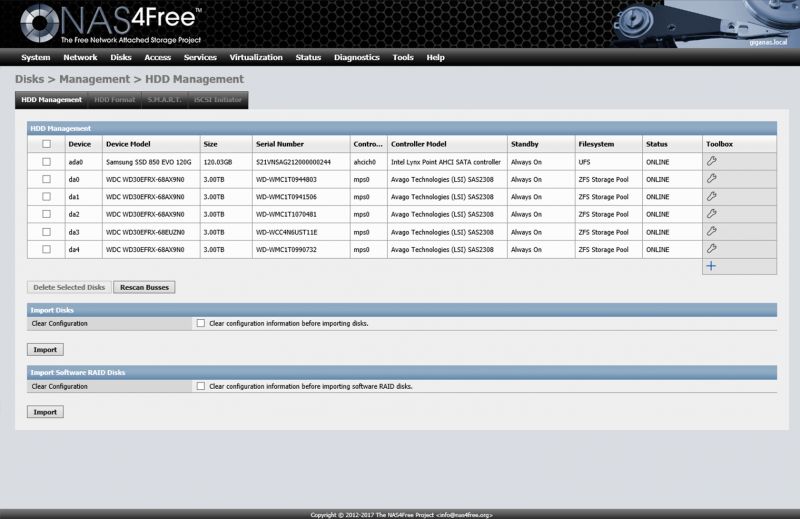Open the System menu

coord(36,57)
